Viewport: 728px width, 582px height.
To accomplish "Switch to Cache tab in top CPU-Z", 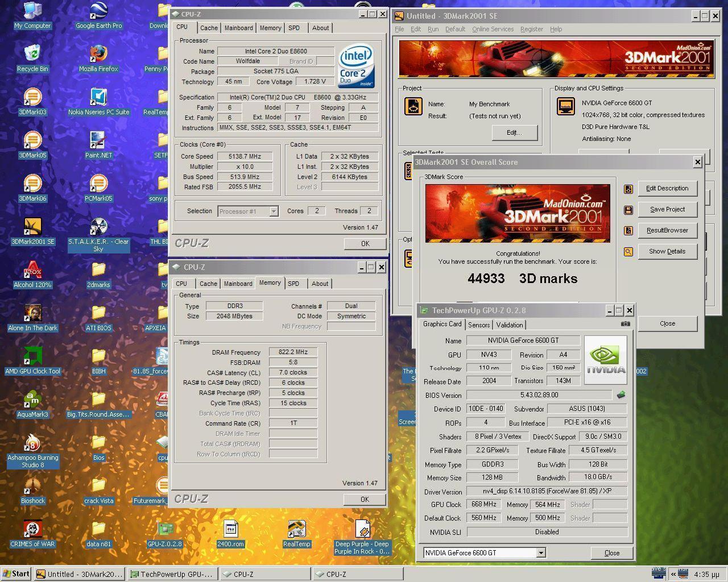I will click(x=209, y=28).
